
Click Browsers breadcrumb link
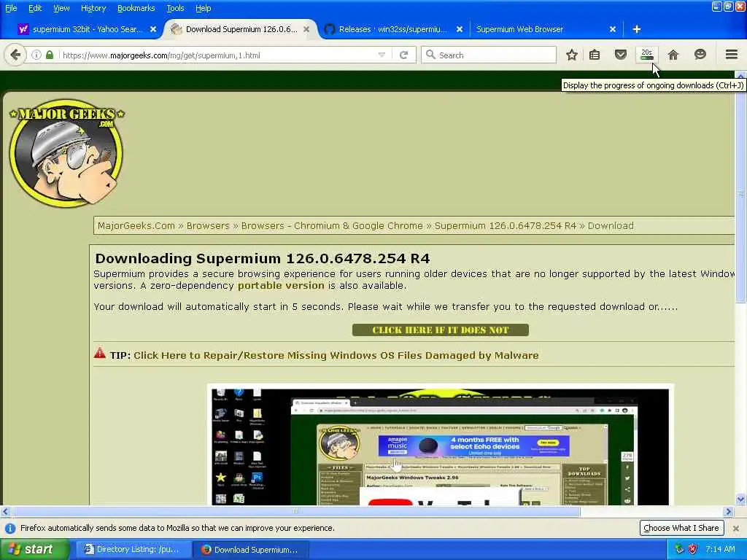pyautogui.click(x=208, y=226)
